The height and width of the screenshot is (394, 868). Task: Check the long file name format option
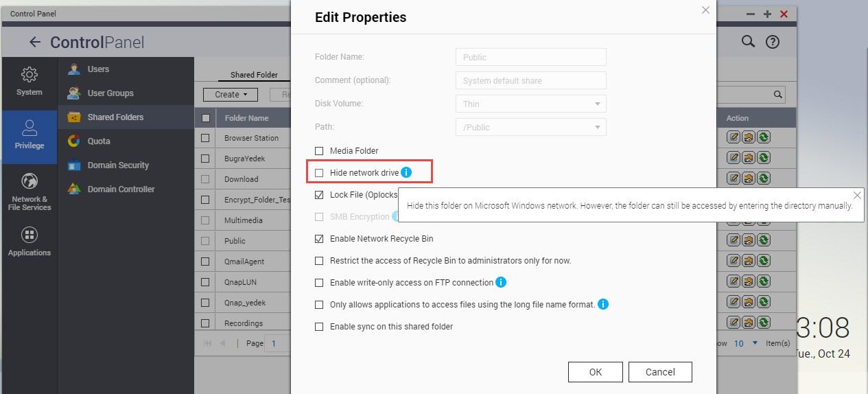(319, 305)
